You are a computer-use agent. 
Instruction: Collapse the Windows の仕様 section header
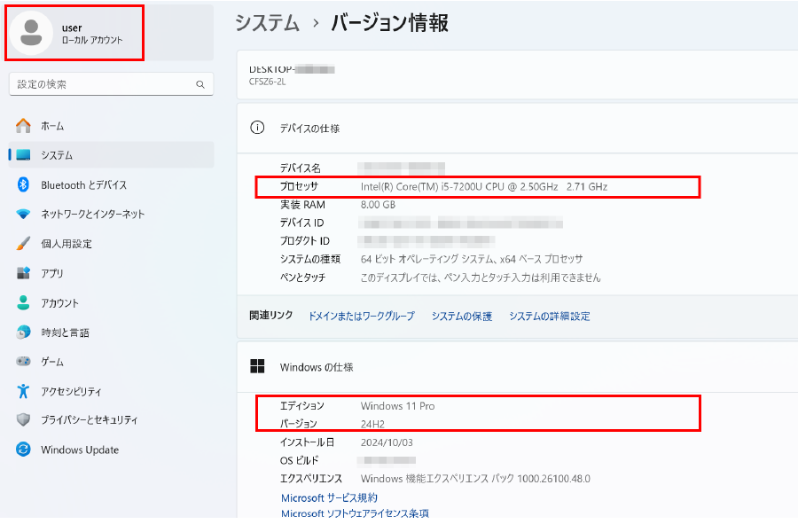(518, 366)
